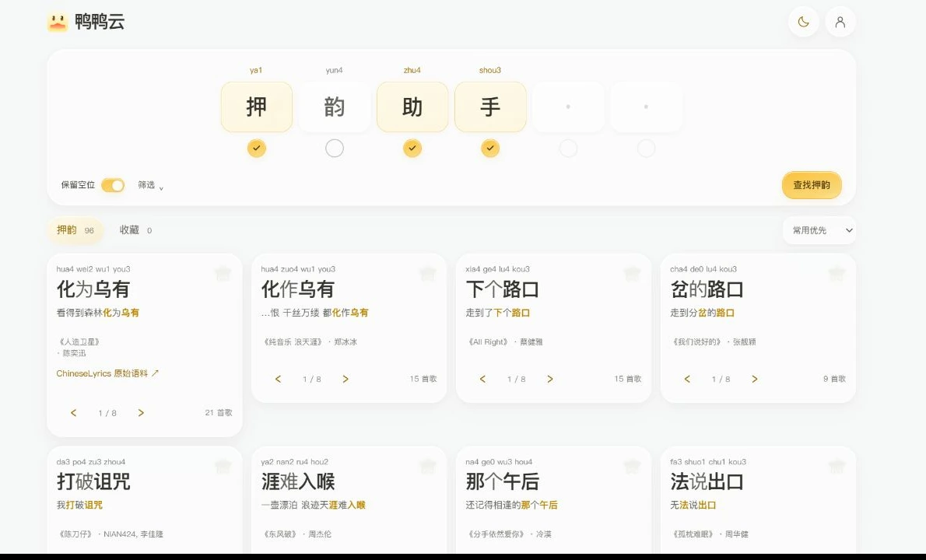Viewport: 926px width, 560px height.
Task: Click the 《All Right》 song credit
Action: click(x=488, y=341)
